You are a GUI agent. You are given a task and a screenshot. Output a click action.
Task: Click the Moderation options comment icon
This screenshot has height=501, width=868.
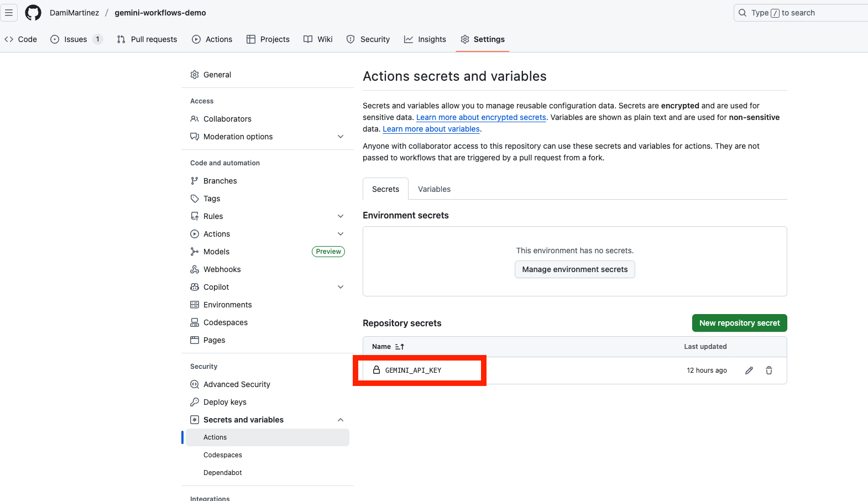[x=195, y=137]
